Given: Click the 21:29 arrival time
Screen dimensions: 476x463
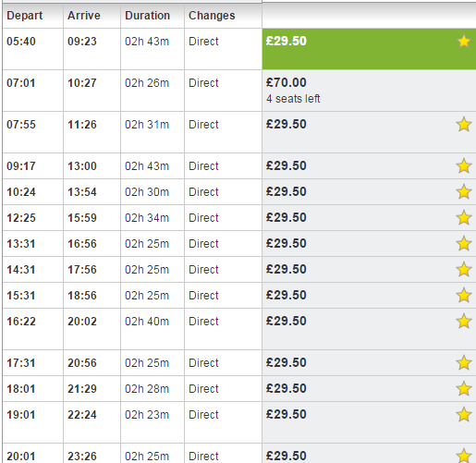Looking at the screenshot, I should pos(82,388).
